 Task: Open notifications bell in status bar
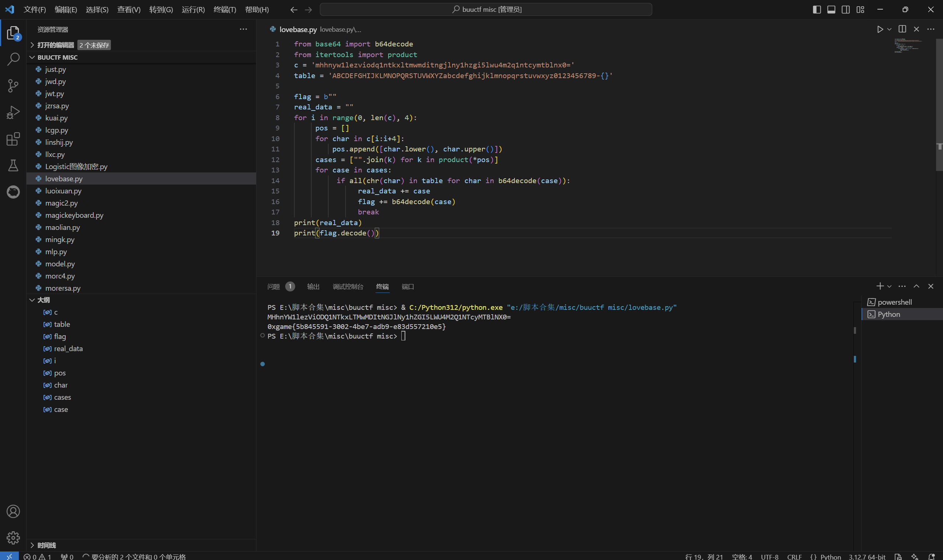point(931,556)
